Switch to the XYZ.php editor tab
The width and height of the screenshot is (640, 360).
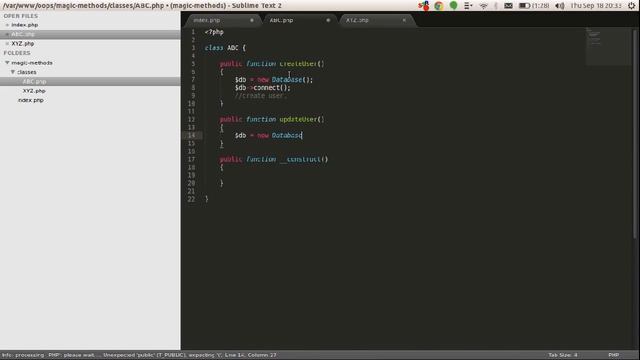pos(357,20)
